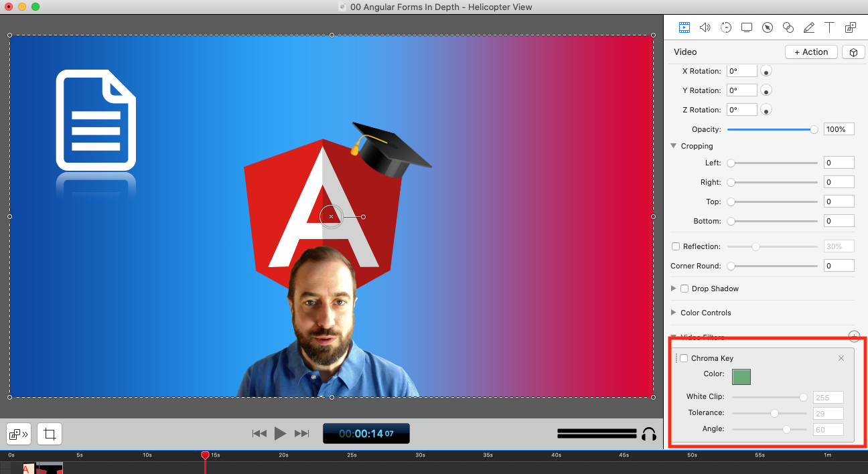Click the Left cropping value field
Screen dimensions: 868x474
point(839,163)
